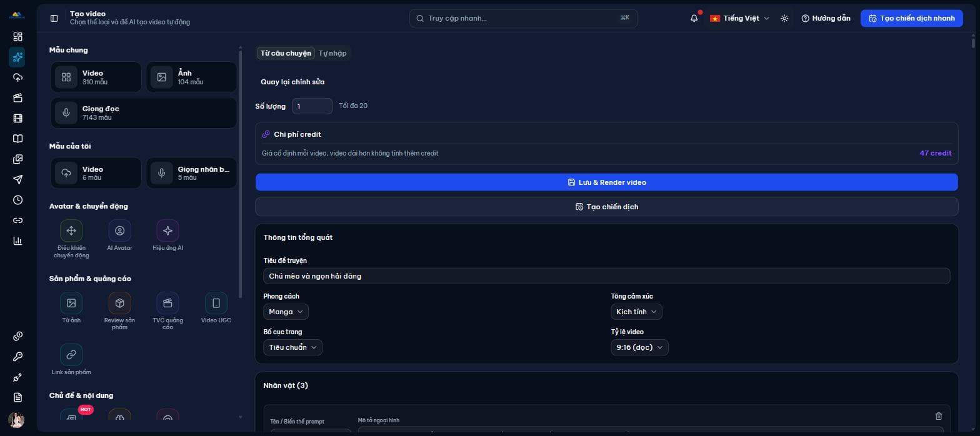Click Quay lại chỉnh sửa
The height and width of the screenshot is (436, 980).
point(292,82)
